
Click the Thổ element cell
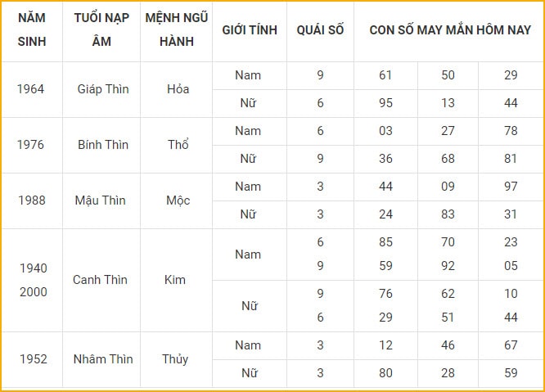[x=178, y=144]
